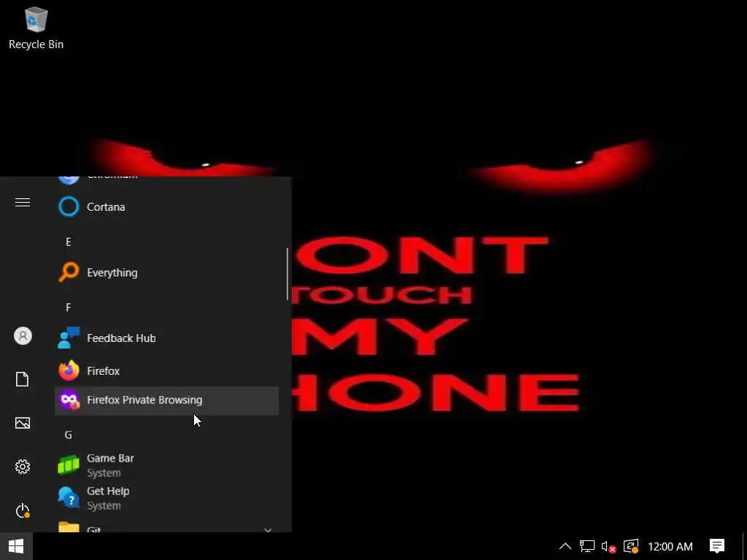Open the Get Help app
This screenshot has height=560, width=747.
[x=167, y=498]
